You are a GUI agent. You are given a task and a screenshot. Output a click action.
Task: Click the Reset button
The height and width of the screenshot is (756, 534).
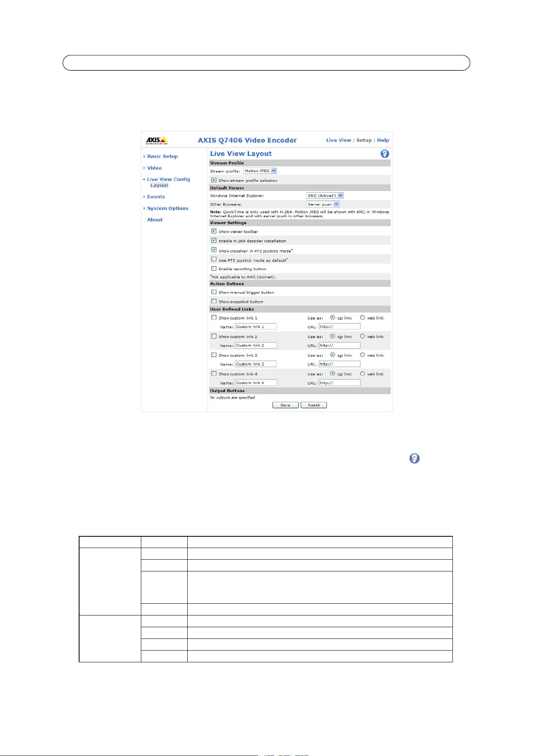click(x=314, y=405)
